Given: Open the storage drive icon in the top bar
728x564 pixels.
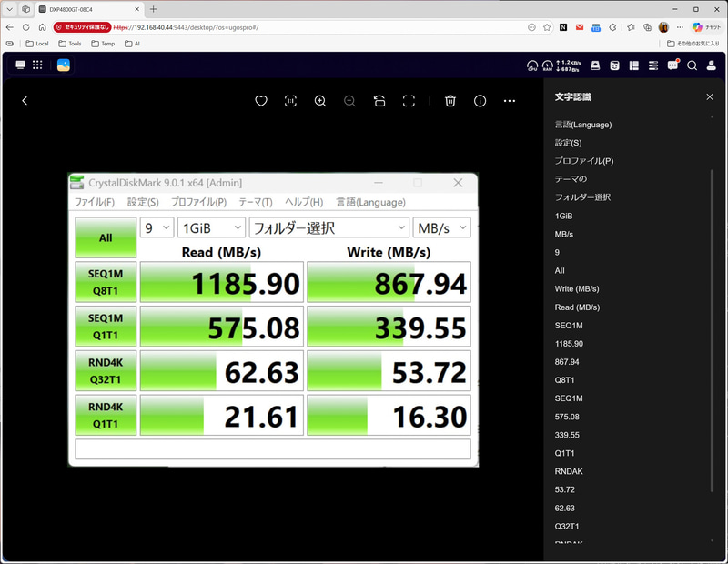Looking at the screenshot, I should pos(595,65).
